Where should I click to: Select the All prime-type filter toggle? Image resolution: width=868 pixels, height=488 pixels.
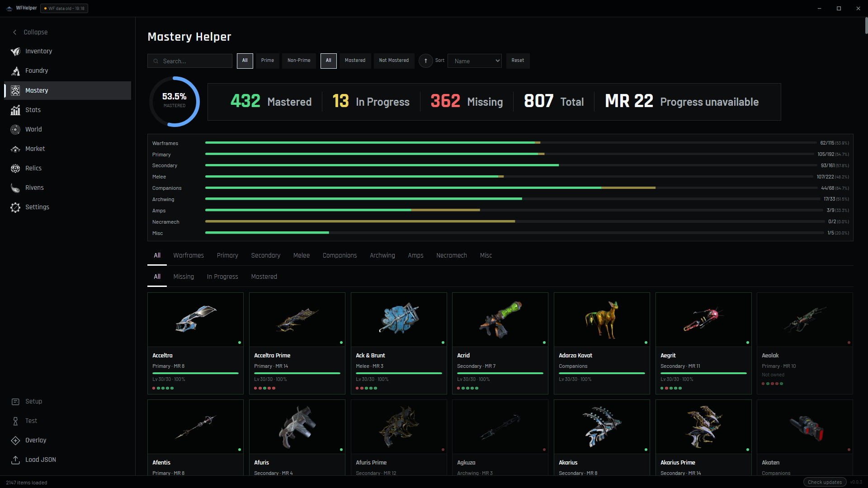[x=245, y=61]
